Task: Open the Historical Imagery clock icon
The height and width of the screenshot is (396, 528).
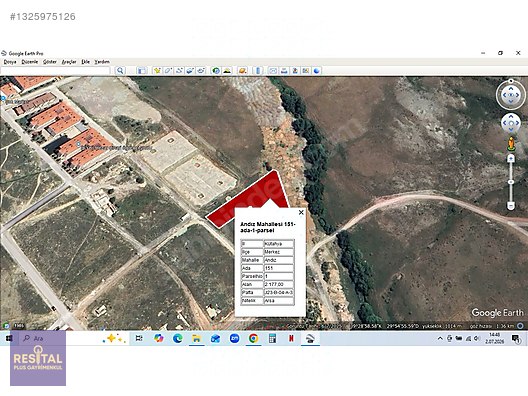Action: (x=216, y=70)
